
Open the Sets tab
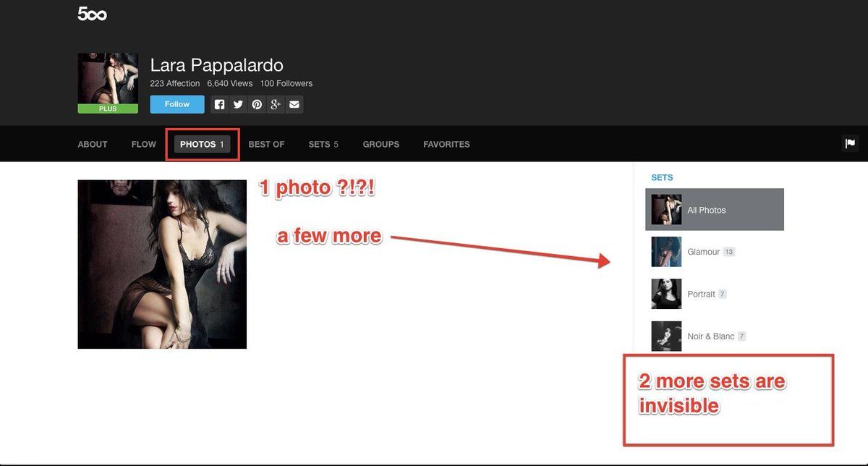[x=323, y=145]
